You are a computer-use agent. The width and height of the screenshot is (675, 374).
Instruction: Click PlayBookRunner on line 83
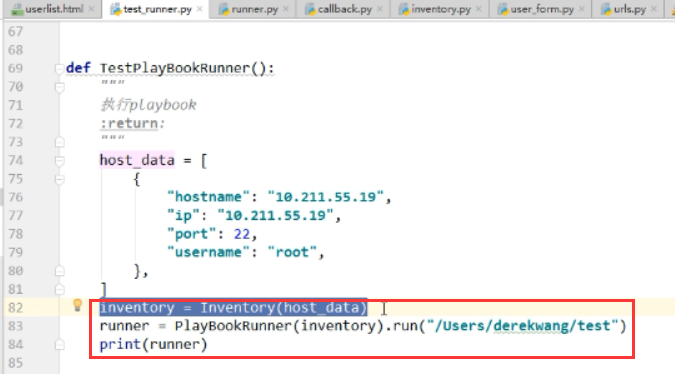(x=233, y=326)
